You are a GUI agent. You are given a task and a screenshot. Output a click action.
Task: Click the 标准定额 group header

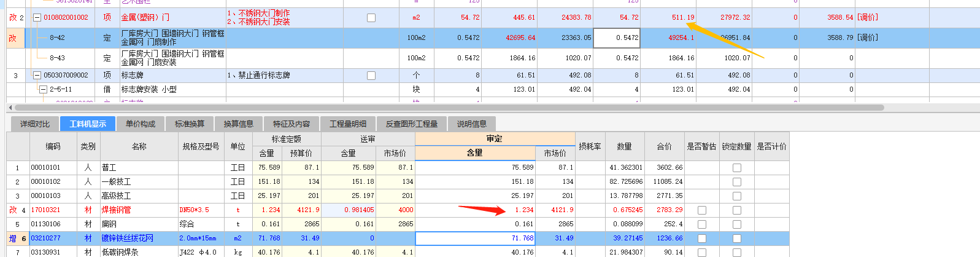[287, 140]
